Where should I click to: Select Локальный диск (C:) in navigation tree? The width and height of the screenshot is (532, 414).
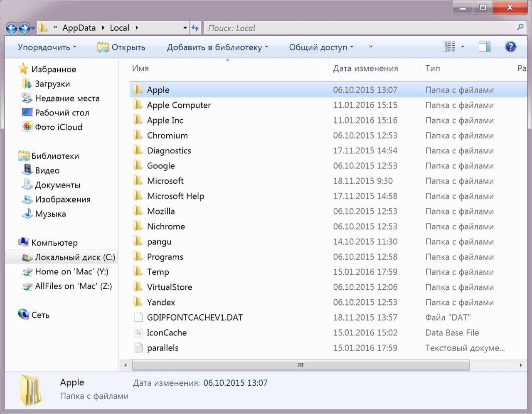(x=75, y=257)
